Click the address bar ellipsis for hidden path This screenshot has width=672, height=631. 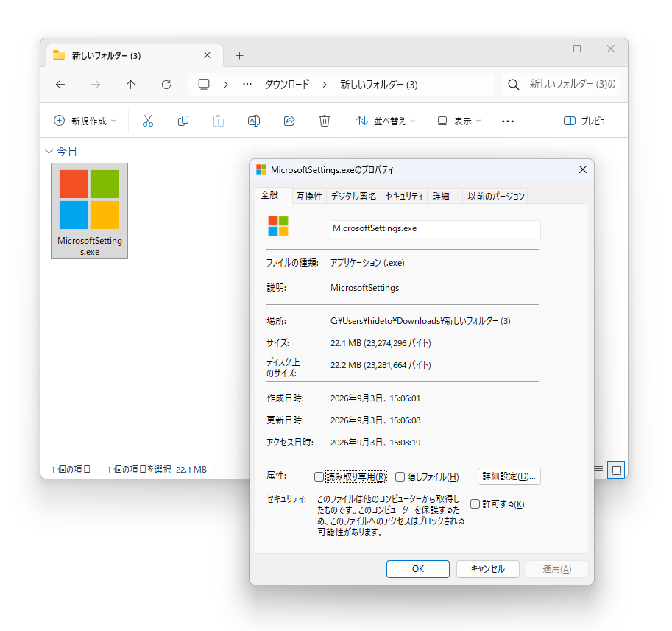click(247, 84)
